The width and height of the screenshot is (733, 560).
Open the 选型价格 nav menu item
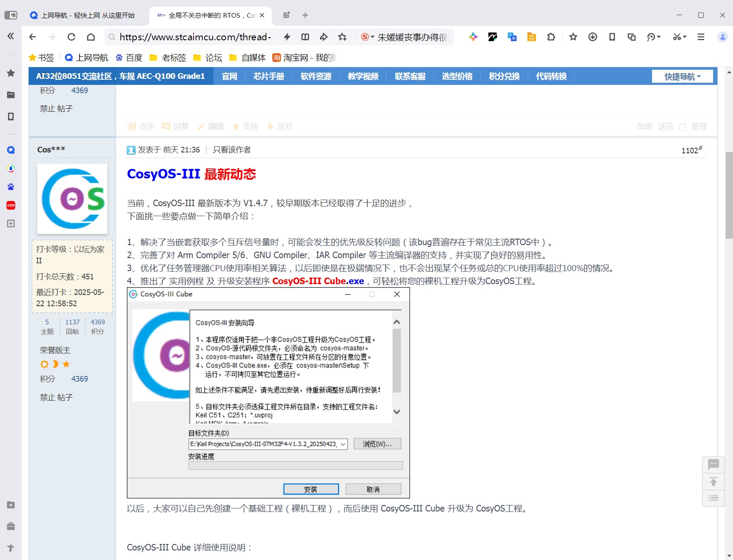click(457, 76)
